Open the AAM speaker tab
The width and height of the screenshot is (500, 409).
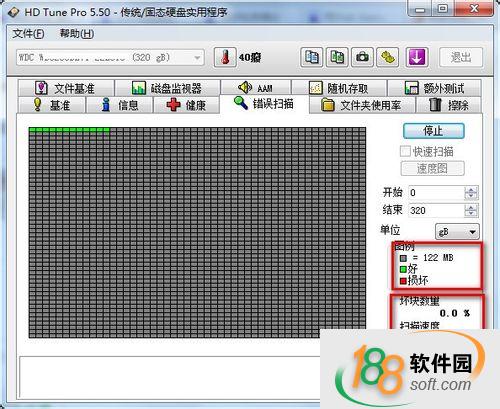[x=256, y=88]
